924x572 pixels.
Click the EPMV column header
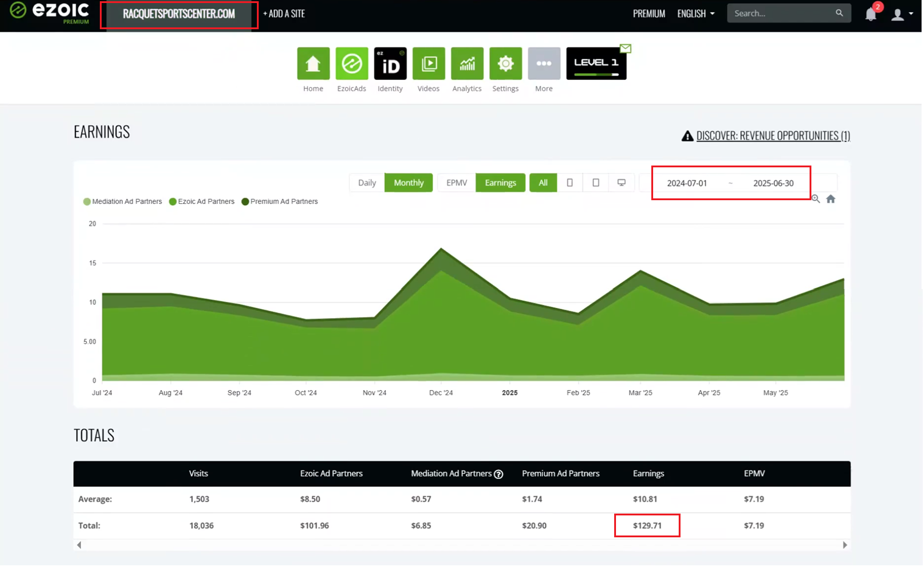(754, 473)
